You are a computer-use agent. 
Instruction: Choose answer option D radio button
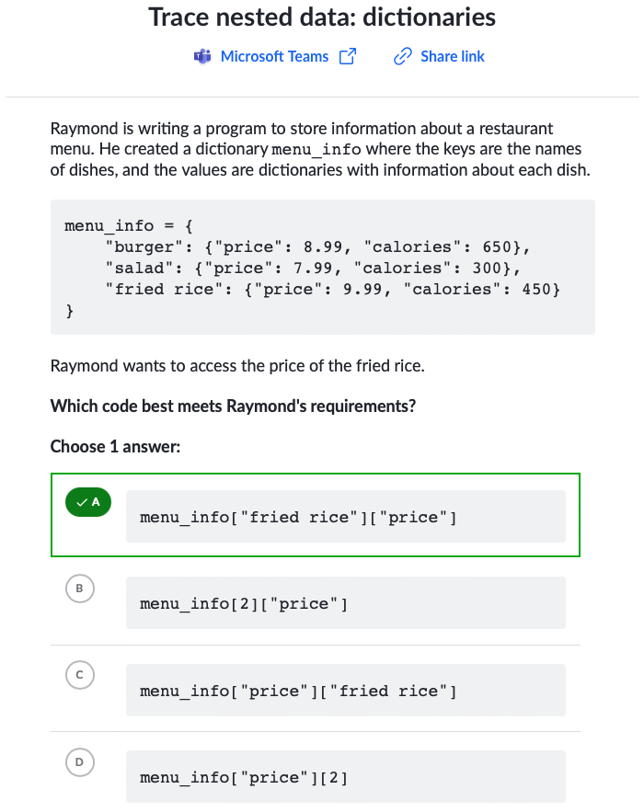(x=80, y=761)
